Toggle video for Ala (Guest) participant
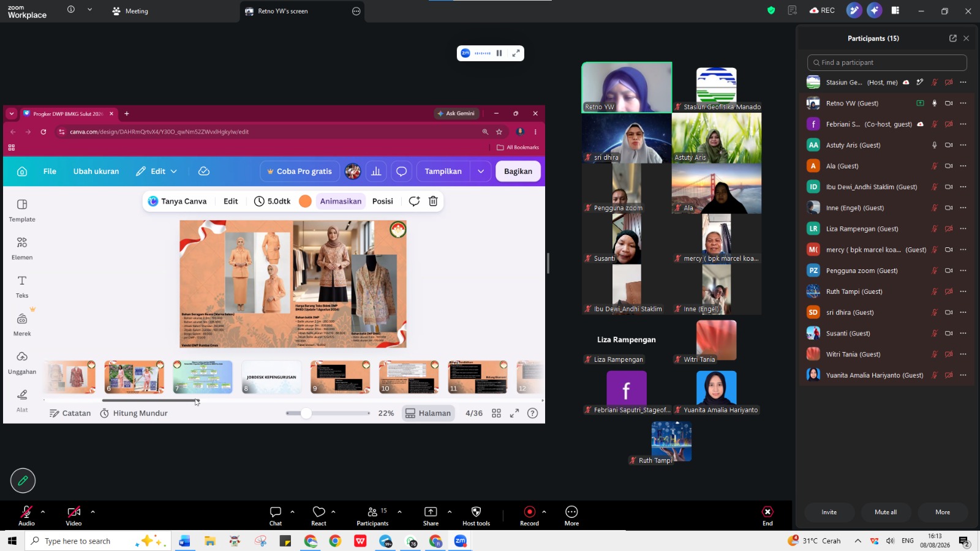 (x=949, y=166)
